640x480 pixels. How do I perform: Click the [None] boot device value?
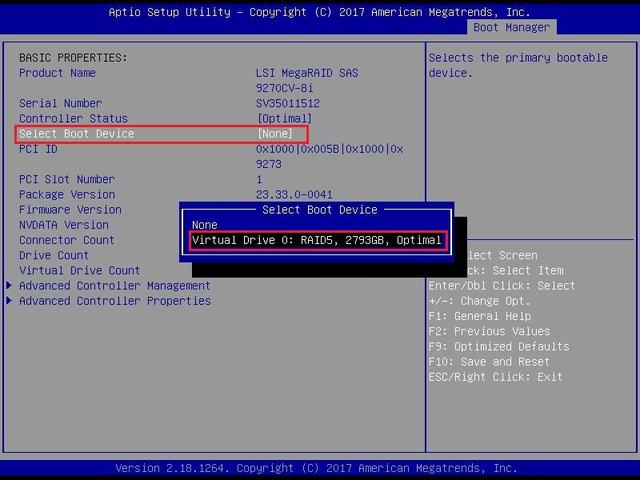tap(275, 134)
